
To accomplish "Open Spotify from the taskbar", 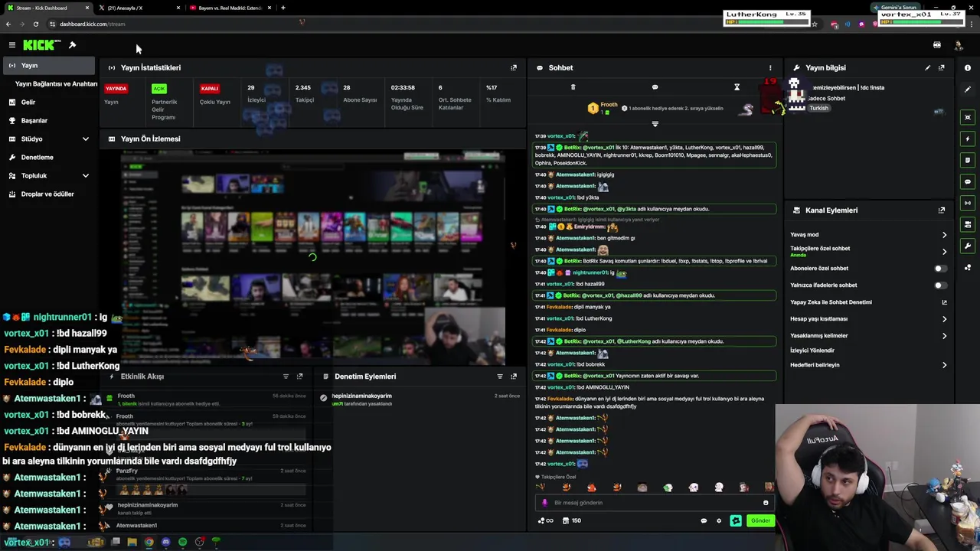I will point(182,542).
